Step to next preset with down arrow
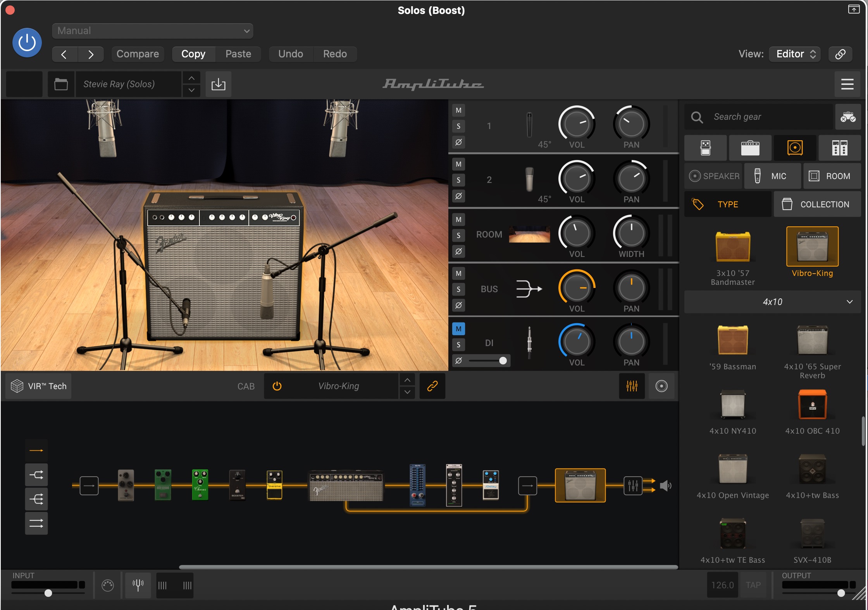Image resolution: width=868 pixels, height=610 pixels. (191, 90)
